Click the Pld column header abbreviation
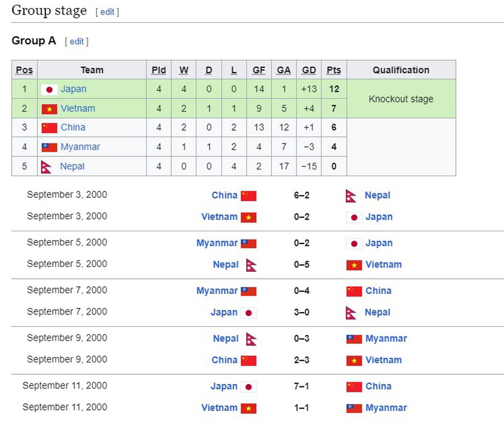The width and height of the screenshot is (504, 421). [158, 70]
